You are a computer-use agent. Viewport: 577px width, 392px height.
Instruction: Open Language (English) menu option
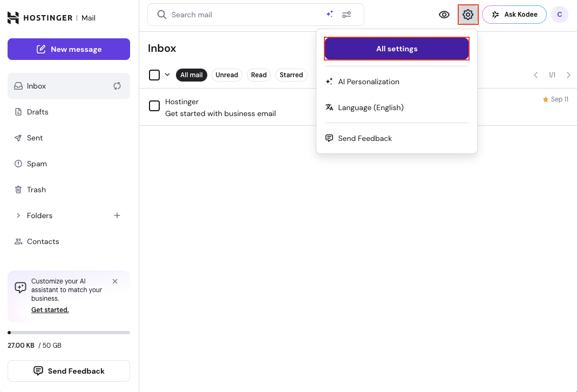click(x=371, y=107)
